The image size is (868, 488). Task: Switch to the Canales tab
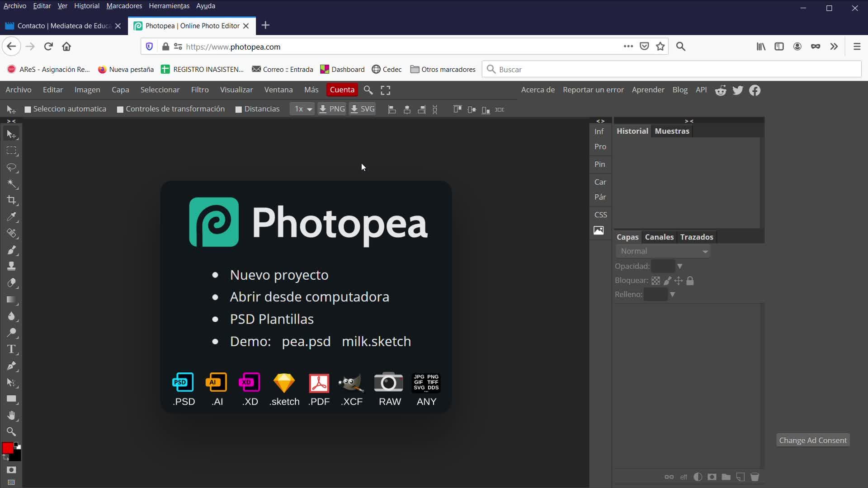point(659,237)
